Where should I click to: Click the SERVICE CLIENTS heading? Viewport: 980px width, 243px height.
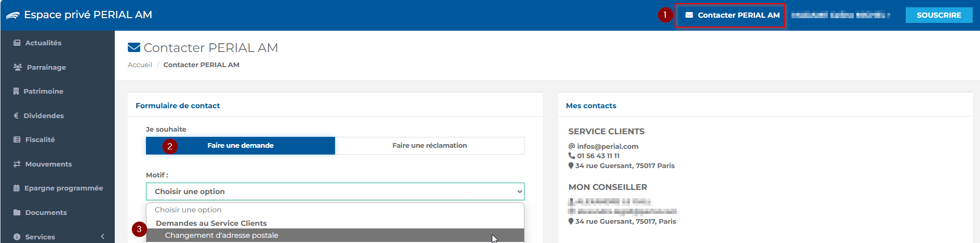tap(606, 132)
